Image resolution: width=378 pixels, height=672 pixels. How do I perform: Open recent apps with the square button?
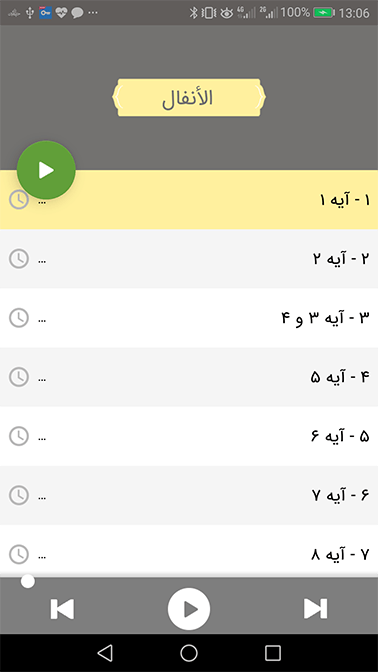pyautogui.click(x=273, y=653)
